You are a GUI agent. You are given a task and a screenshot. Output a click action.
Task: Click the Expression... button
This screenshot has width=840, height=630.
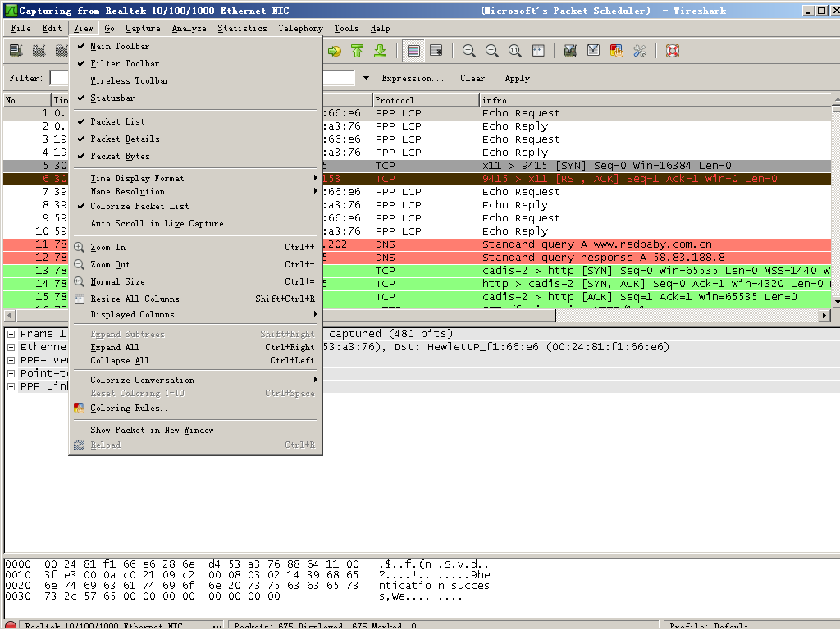[x=413, y=78]
